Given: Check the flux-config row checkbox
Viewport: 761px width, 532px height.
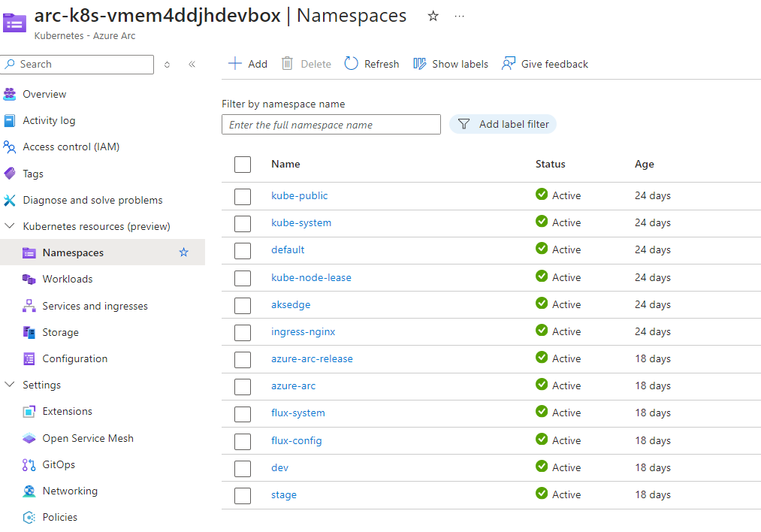Looking at the screenshot, I should pos(243,442).
